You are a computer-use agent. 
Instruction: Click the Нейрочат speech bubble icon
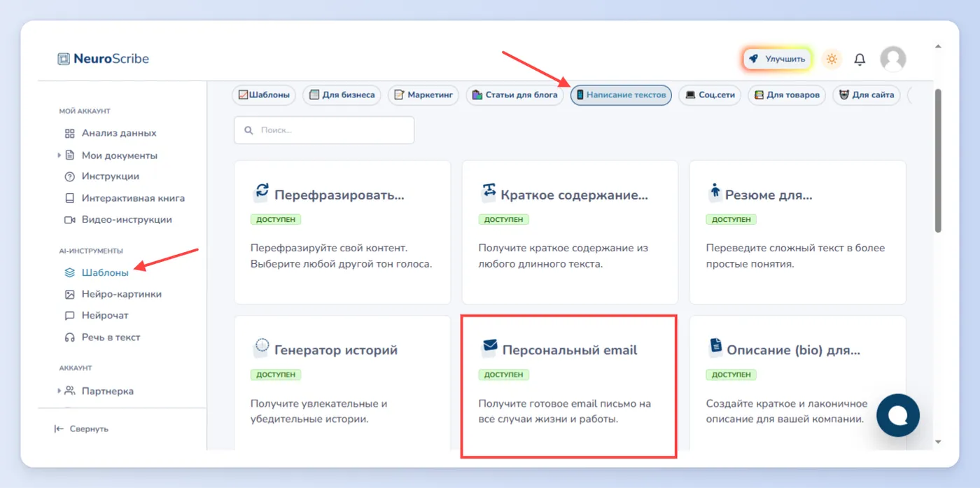[69, 316]
